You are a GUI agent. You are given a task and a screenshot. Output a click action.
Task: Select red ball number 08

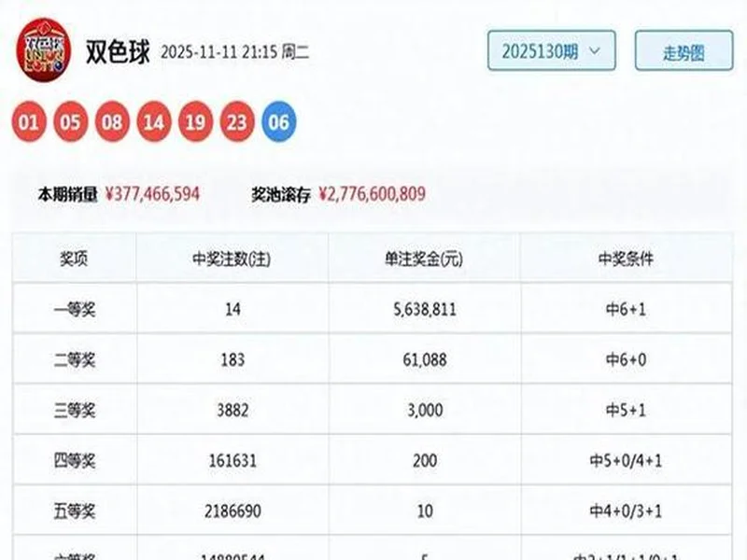pyautogui.click(x=108, y=119)
